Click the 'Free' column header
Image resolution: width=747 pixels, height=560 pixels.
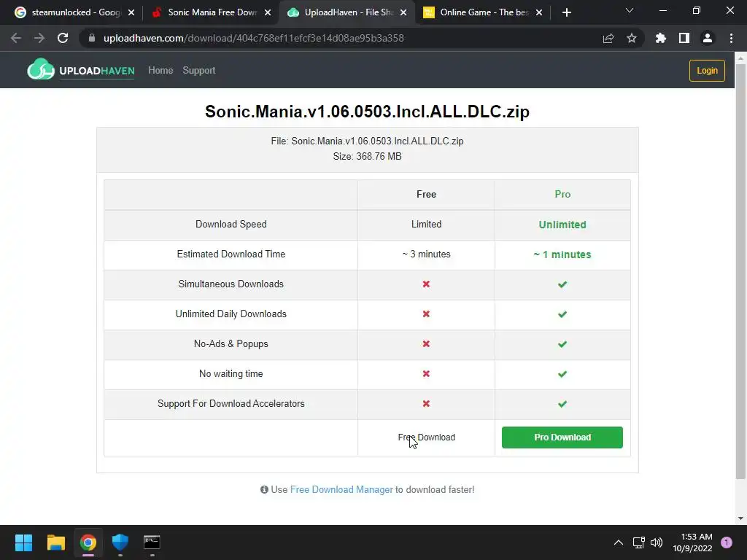426,194
